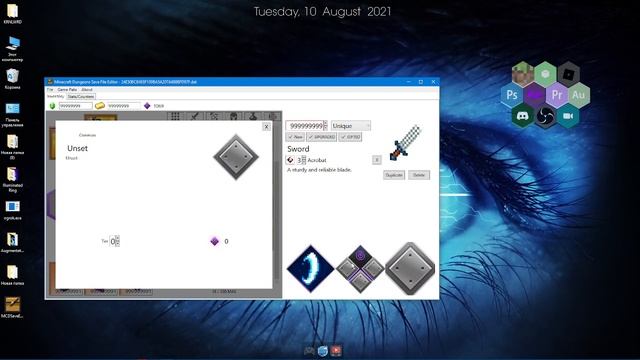Switch to the Inventory tab

[x=56, y=96]
